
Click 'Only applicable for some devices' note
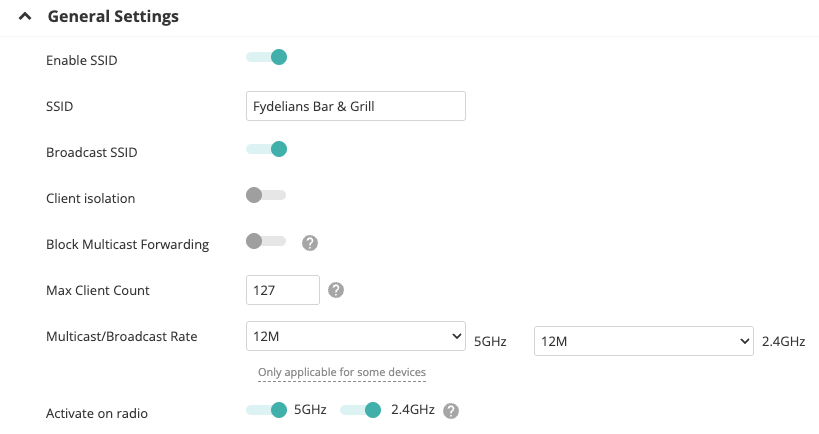[342, 373]
